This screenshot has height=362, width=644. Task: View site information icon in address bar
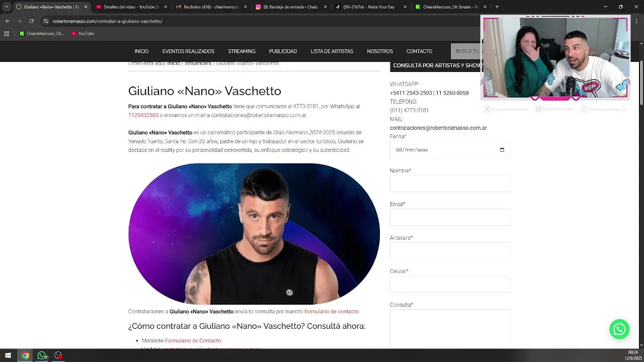[46, 21]
